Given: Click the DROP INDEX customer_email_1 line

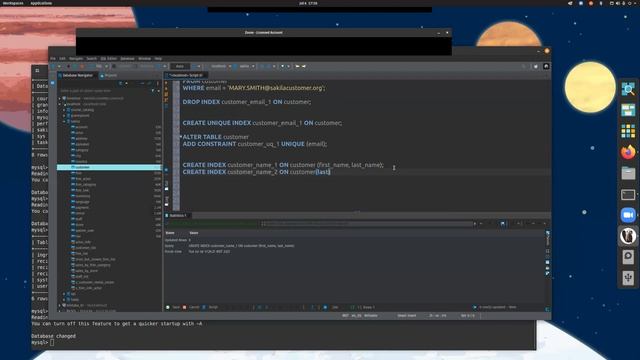Looking at the screenshot, I should click(x=247, y=102).
